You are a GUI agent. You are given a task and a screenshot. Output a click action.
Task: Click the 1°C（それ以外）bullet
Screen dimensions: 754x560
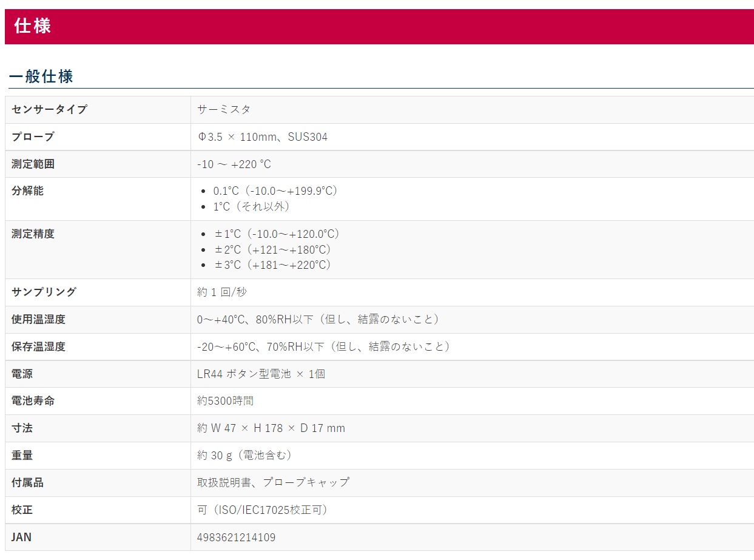(x=254, y=206)
